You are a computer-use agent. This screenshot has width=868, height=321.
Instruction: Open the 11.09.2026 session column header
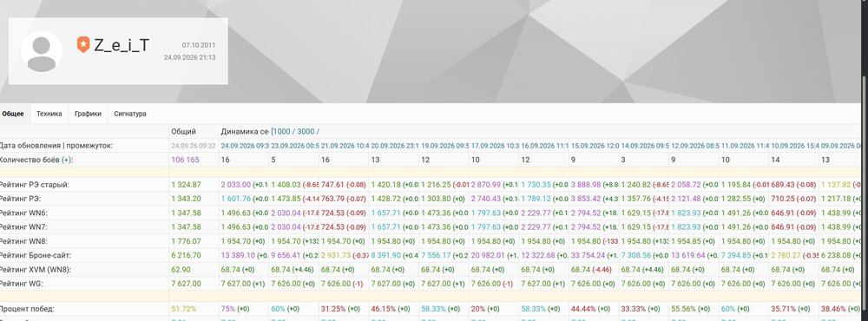pyautogui.click(x=745, y=146)
